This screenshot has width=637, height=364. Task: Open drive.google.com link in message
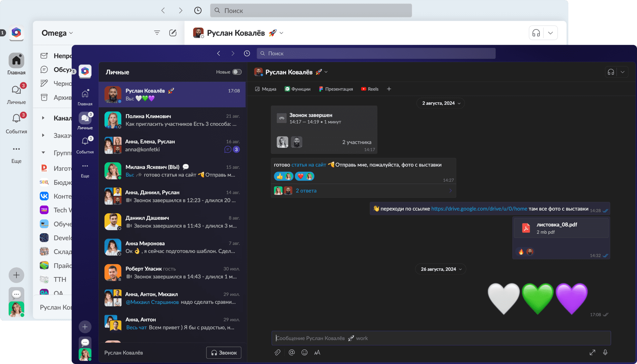(x=479, y=209)
